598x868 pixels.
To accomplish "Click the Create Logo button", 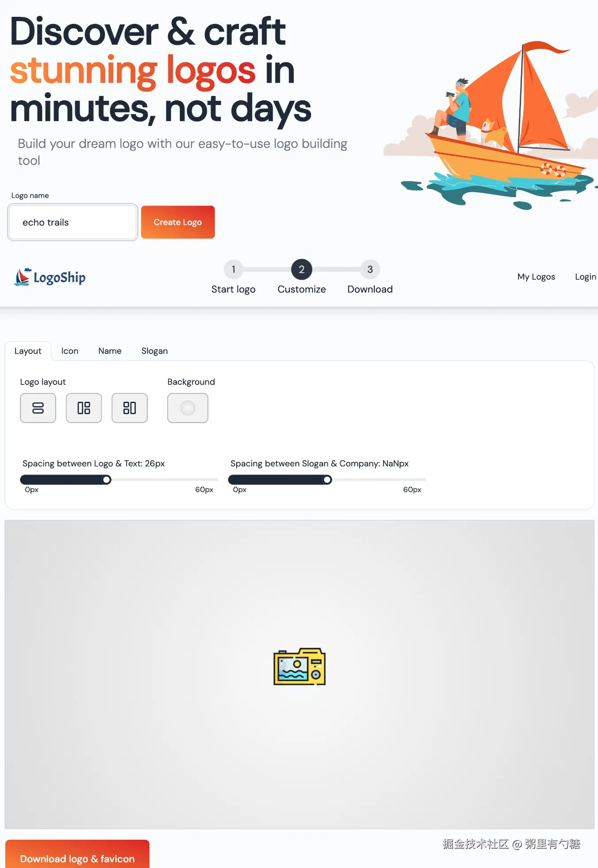I will point(178,222).
